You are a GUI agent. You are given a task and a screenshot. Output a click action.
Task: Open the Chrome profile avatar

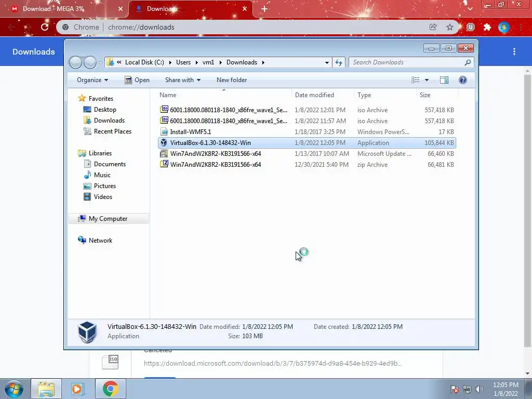(x=504, y=27)
